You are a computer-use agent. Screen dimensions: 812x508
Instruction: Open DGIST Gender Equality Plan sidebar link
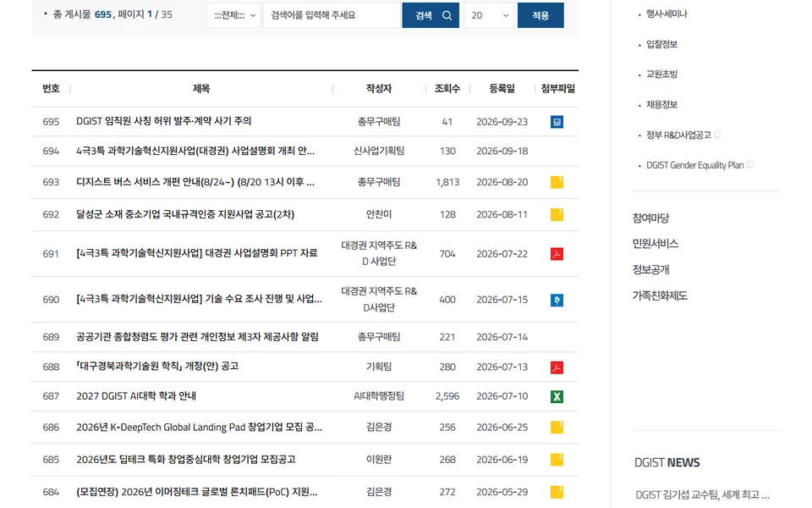coord(695,165)
